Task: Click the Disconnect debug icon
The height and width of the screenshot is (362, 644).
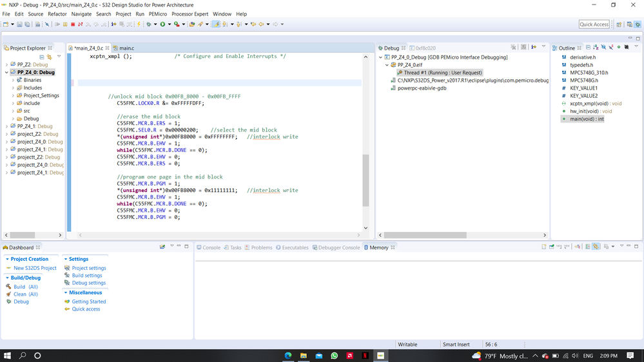Action: point(80,24)
